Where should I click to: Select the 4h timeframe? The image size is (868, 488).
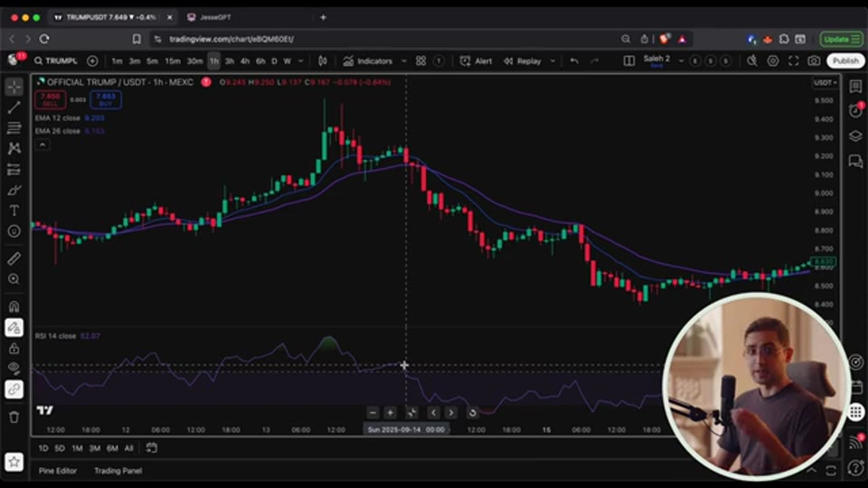click(x=245, y=61)
